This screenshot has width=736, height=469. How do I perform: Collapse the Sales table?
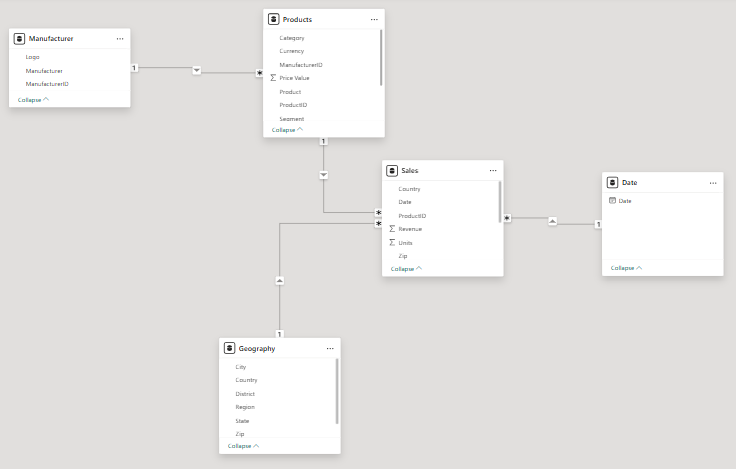click(406, 269)
